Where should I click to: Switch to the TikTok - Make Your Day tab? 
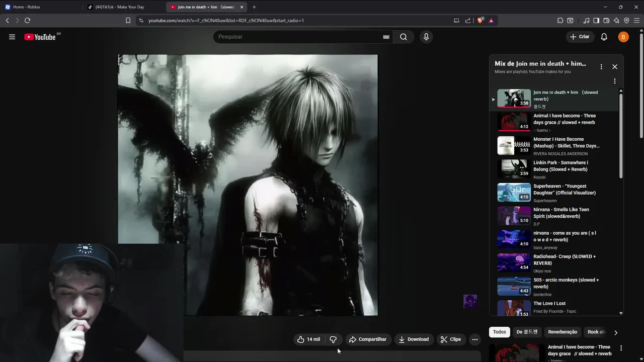pos(123,7)
